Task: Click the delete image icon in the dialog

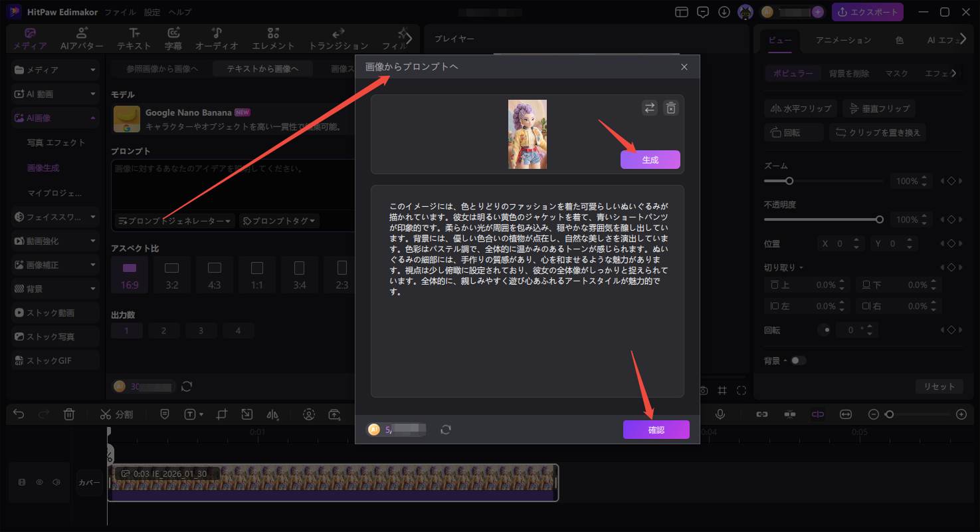Action: (671, 107)
